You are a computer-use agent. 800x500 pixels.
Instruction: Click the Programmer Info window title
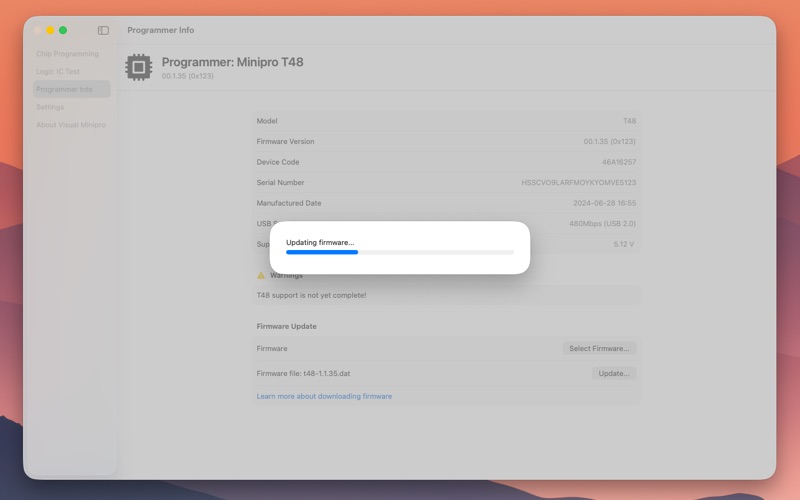coord(161,30)
